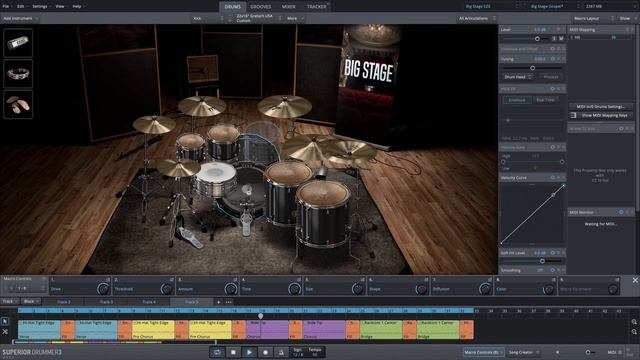This screenshot has height=360, width=640.
Task: Select the scissors cut tool
Action: point(5,332)
